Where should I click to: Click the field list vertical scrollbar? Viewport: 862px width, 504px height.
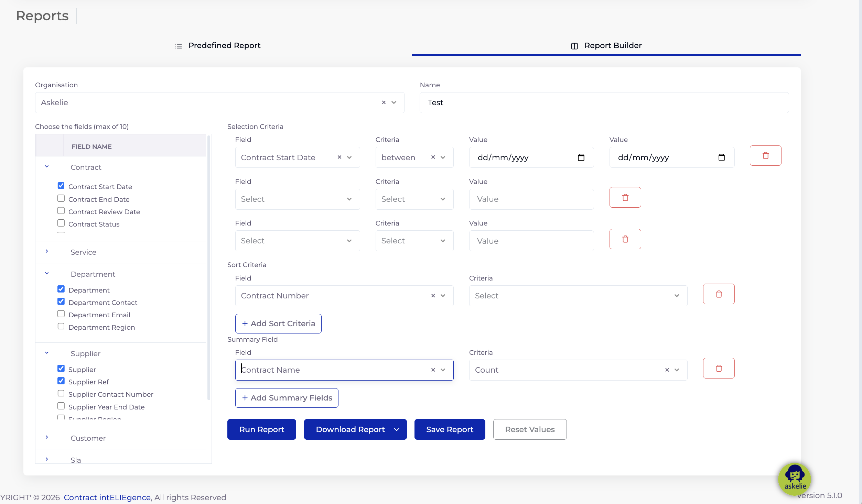[208, 268]
